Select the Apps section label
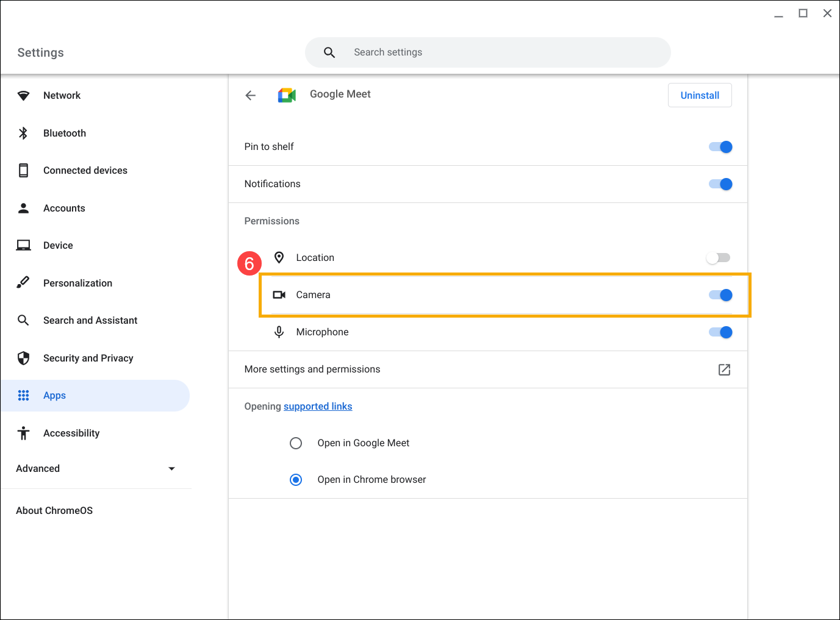This screenshot has width=840, height=620. [54, 395]
